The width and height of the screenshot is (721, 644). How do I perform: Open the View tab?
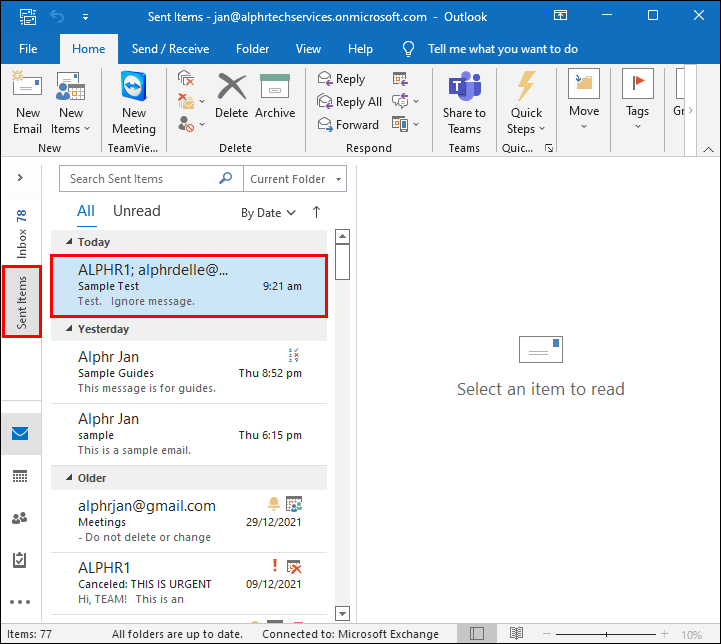click(308, 49)
